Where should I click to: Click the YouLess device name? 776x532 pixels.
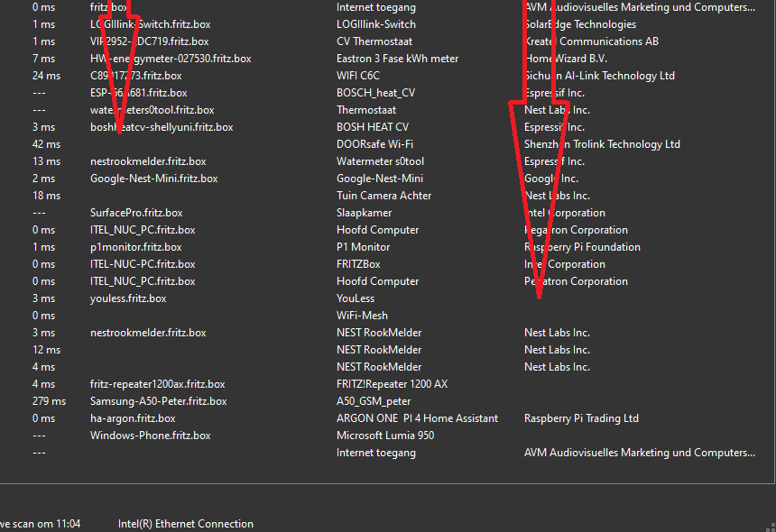356,298
